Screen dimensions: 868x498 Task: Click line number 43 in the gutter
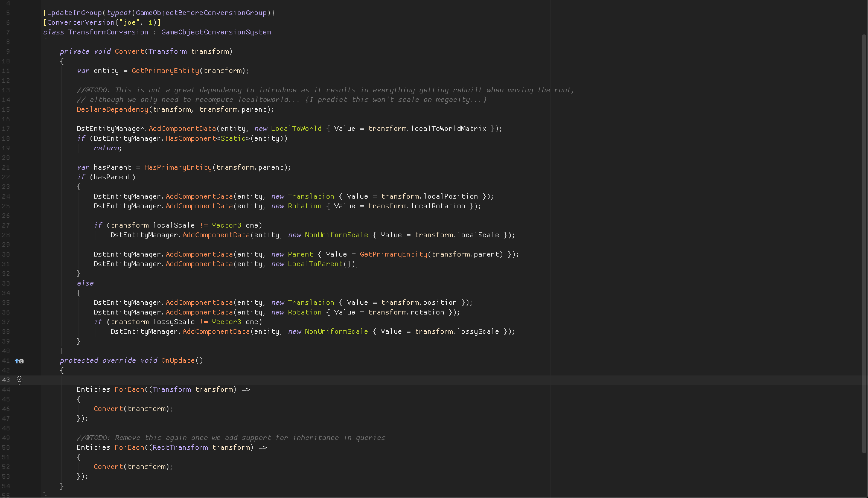tap(6, 380)
